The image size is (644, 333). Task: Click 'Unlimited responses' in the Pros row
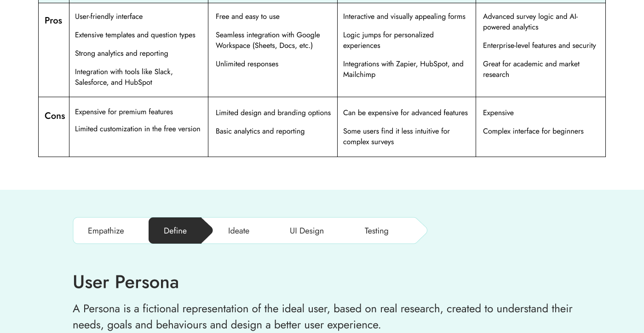pyautogui.click(x=247, y=64)
